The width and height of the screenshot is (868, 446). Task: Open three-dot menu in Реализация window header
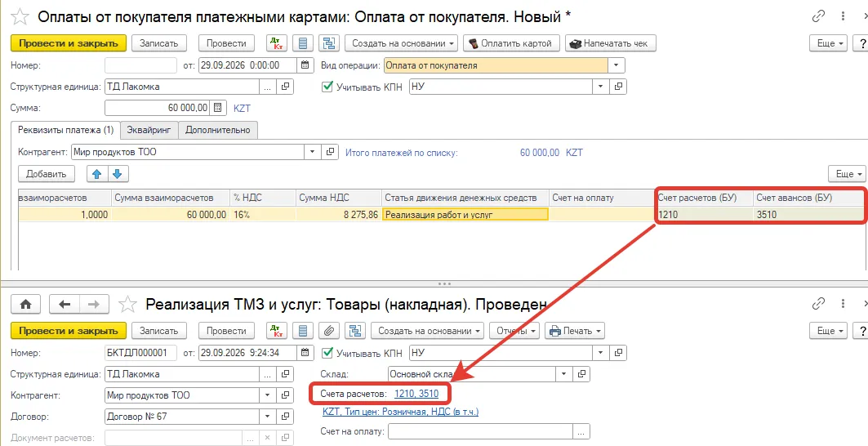click(843, 304)
